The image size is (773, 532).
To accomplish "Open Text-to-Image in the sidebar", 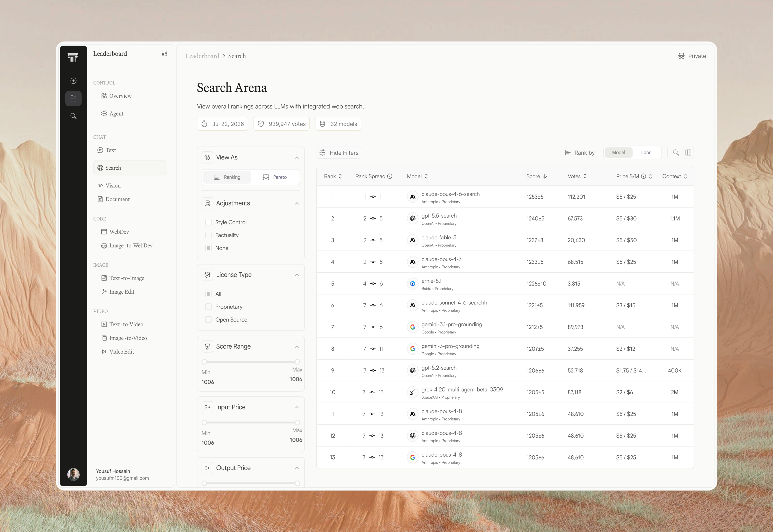I will [x=123, y=278].
